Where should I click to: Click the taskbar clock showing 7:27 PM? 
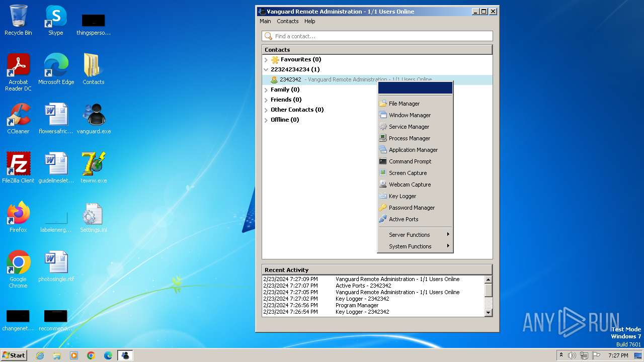click(x=618, y=355)
